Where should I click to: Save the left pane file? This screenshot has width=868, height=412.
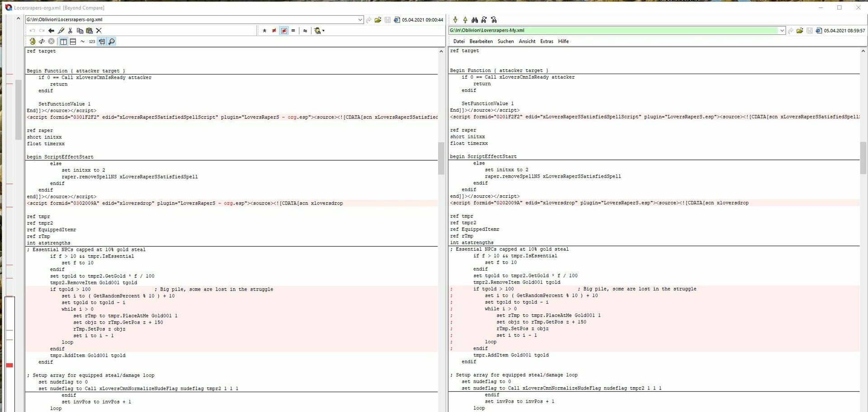[x=387, y=20]
